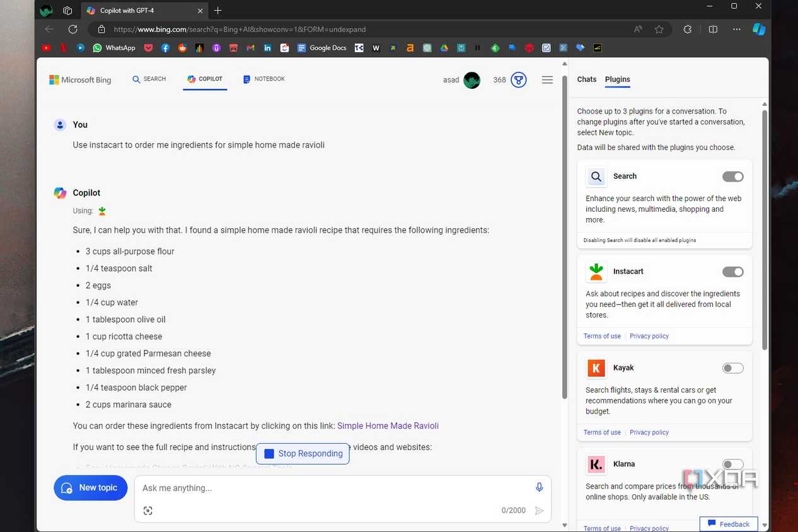The image size is (798, 532).
Task: Open the Pocket bookmark
Action: (x=148, y=47)
